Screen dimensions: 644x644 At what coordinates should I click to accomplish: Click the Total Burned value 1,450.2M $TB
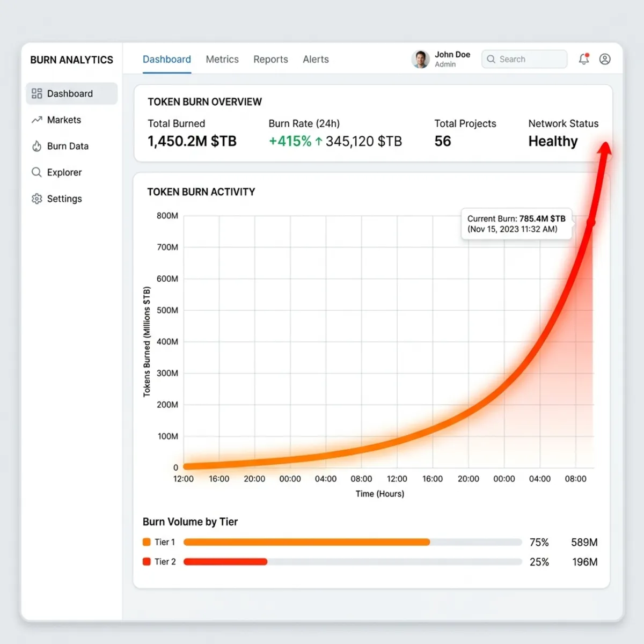click(192, 141)
